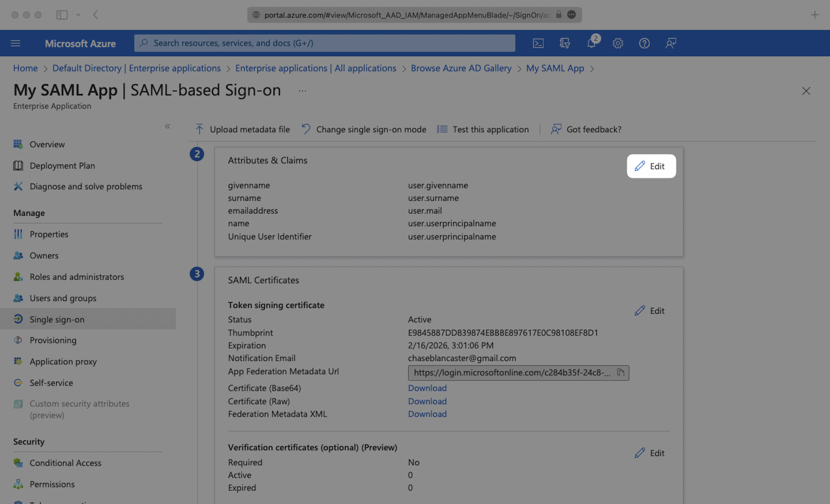Viewport: 830px width, 504px height.
Task: Download the Certificate (Base64)
Action: (427, 388)
